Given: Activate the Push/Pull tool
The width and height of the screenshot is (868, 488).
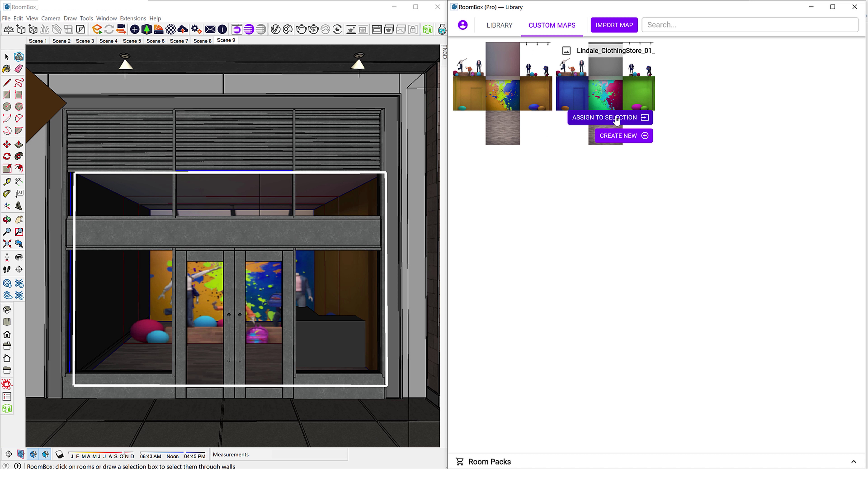Looking at the screenshot, I should tap(19, 145).
